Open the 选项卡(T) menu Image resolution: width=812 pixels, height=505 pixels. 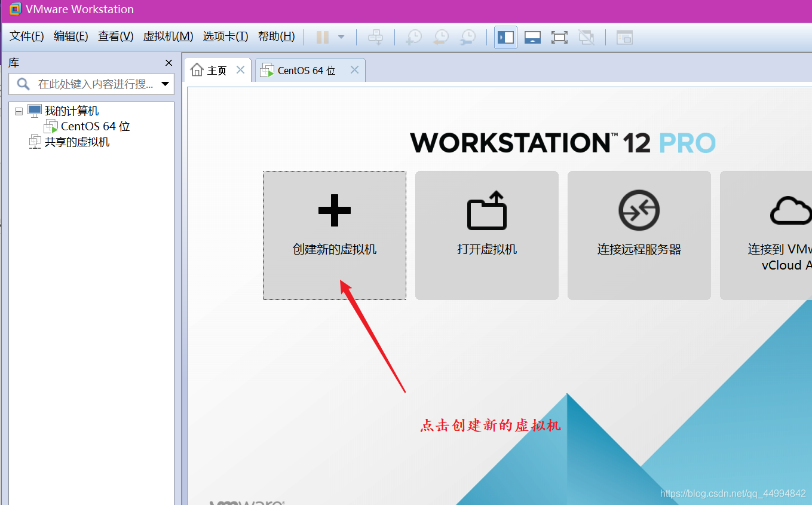(225, 36)
